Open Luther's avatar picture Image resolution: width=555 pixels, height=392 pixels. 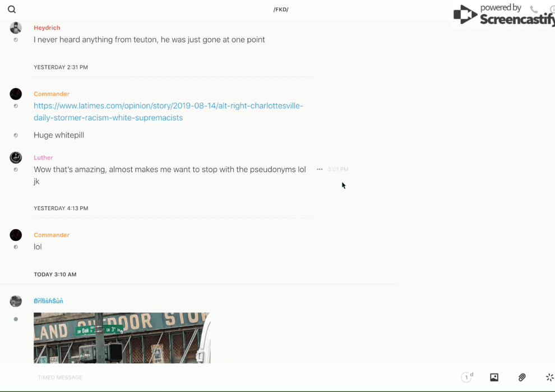click(x=16, y=157)
